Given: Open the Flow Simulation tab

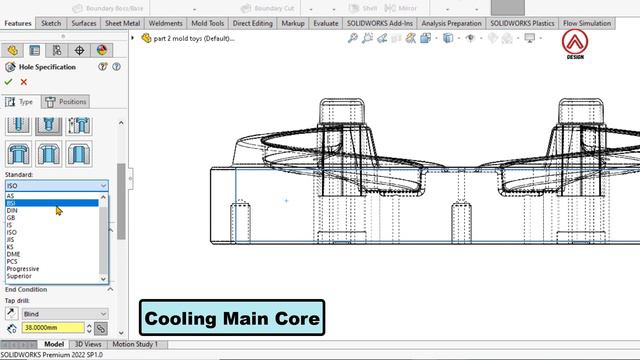Looking at the screenshot, I should pos(587,23).
